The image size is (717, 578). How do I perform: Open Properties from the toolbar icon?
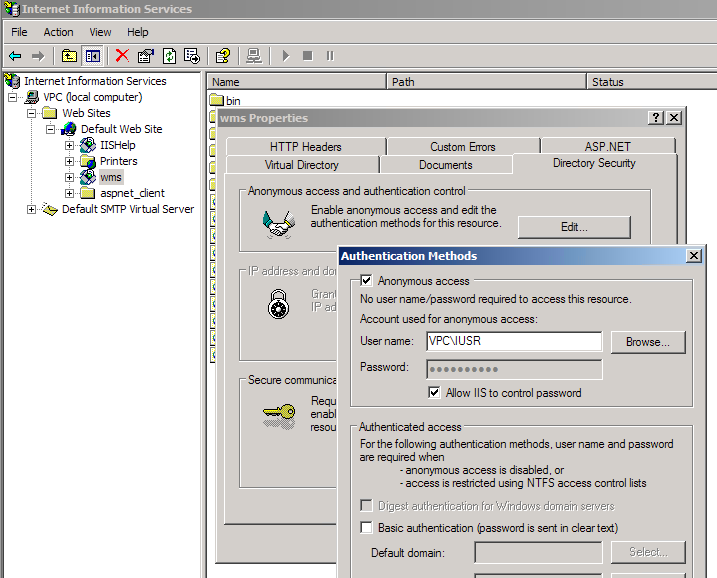pos(146,56)
